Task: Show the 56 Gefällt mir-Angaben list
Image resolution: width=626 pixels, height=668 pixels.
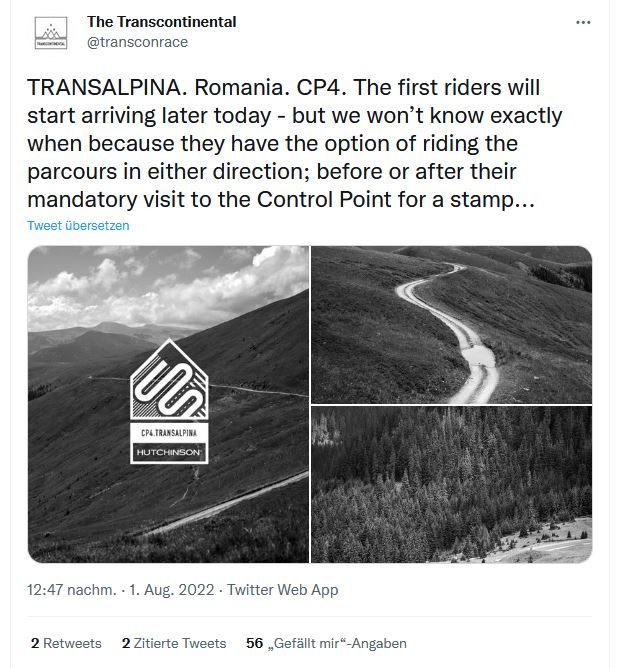Action: (x=326, y=643)
